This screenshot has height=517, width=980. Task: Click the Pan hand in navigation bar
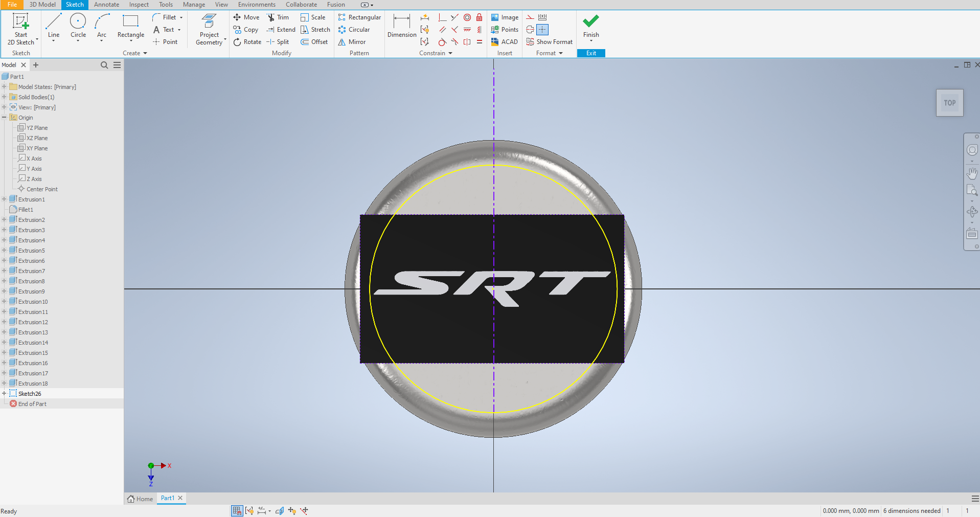(972, 173)
